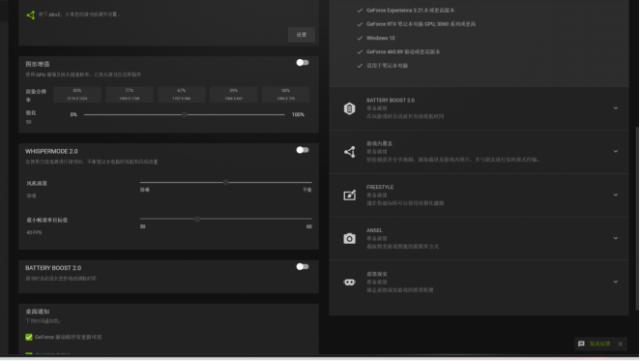640x361 pixels.
Task: Click the share-shaped icon under Battery Boost row
Action: pyautogui.click(x=349, y=152)
